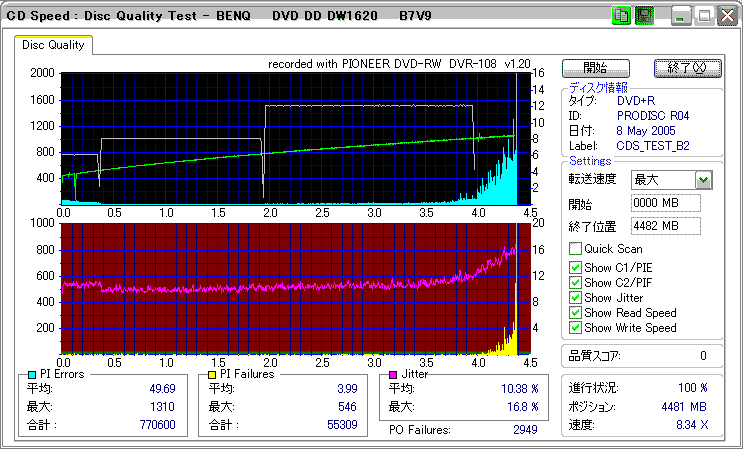Close the Disc Quality Test window
The image size is (743, 449).
point(725,16)
